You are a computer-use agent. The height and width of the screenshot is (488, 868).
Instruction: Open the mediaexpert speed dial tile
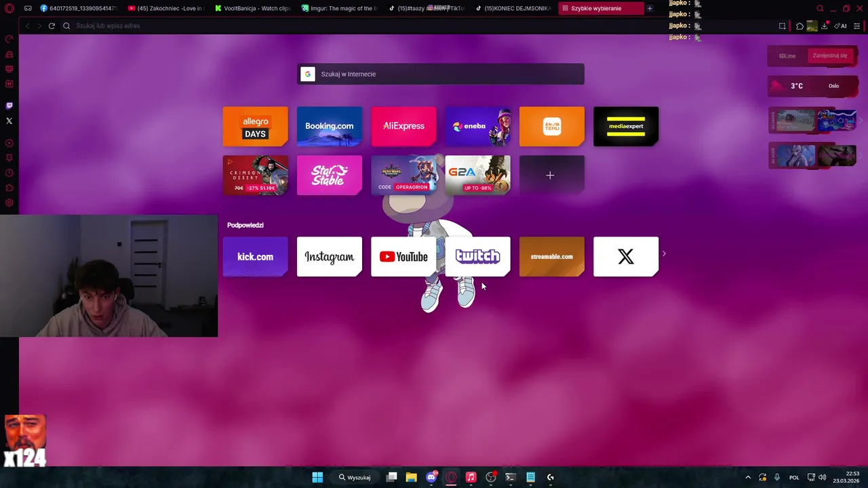click(x=626, y=126)
